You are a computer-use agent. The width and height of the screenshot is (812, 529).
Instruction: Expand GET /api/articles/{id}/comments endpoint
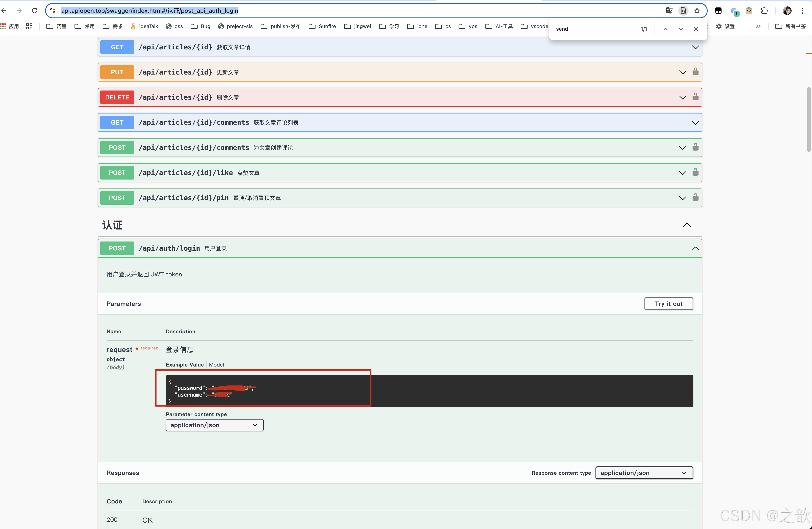[x=695, y=122]
